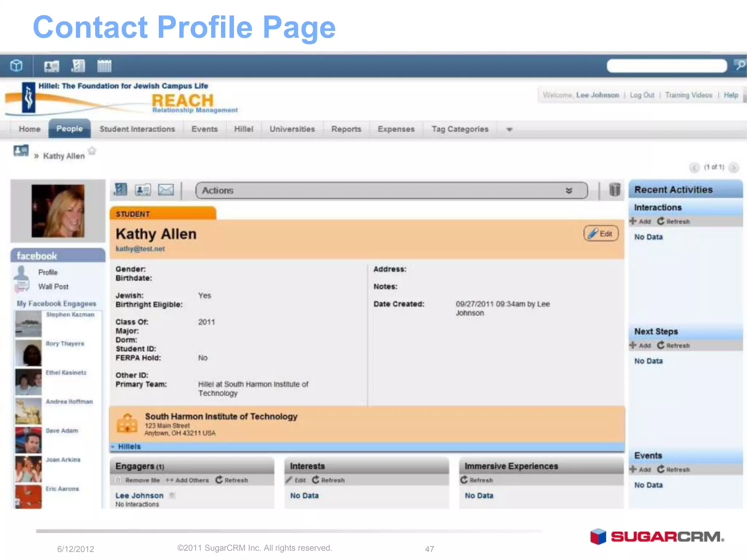Refresh the Events list
This screenshot has width=747, height=560.
(673, 470)
